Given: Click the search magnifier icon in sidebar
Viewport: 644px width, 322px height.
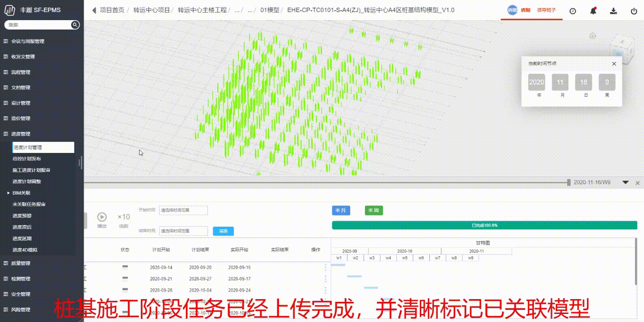Looking at the screenshot, I should [x=75, y=25].
